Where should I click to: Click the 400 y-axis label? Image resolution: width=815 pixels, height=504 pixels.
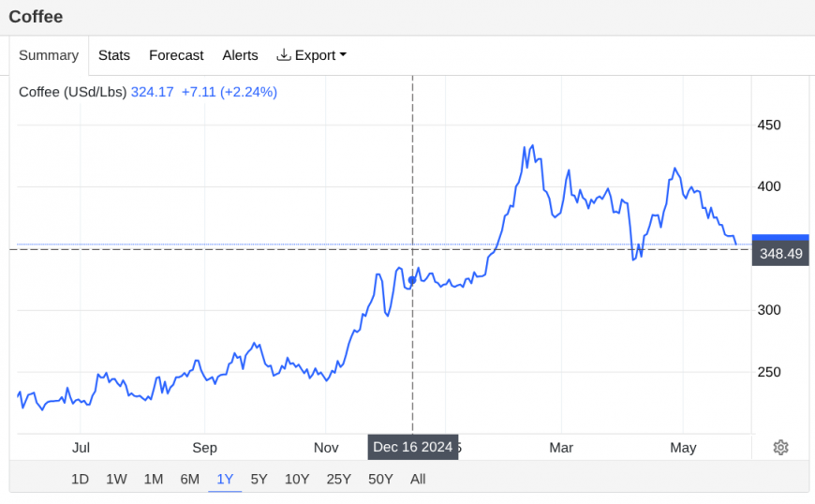769,186
